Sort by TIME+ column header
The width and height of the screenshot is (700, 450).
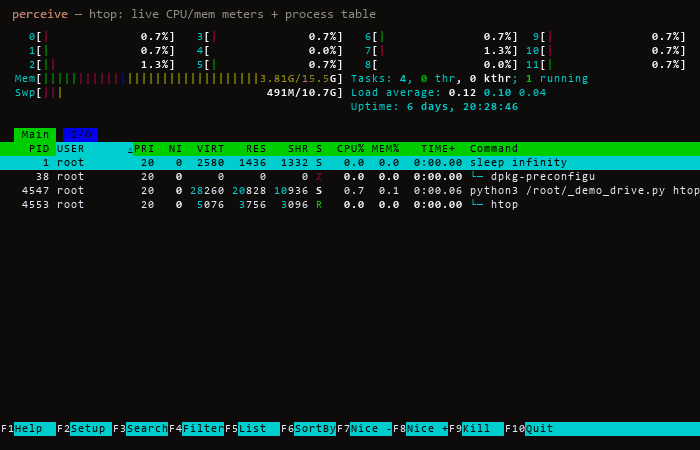(x=438, y=149)
